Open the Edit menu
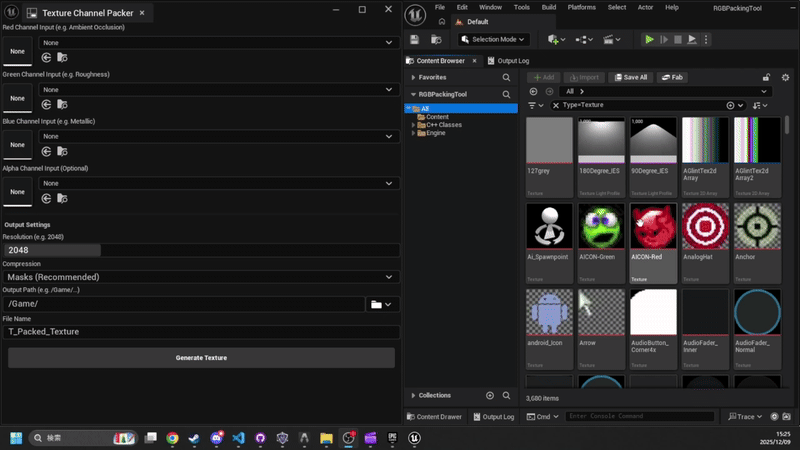Viewport: 800px width, 450px height. [462, 7]
